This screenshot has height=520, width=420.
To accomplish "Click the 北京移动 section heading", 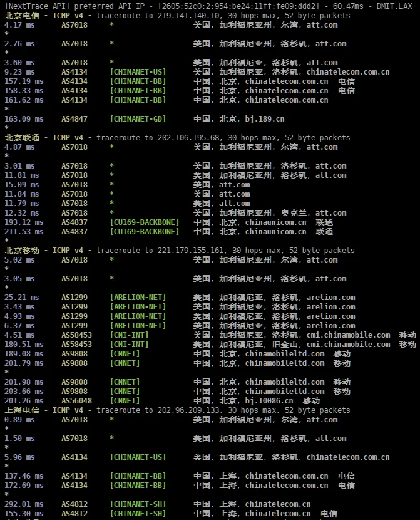I will [x=22, y=251].
